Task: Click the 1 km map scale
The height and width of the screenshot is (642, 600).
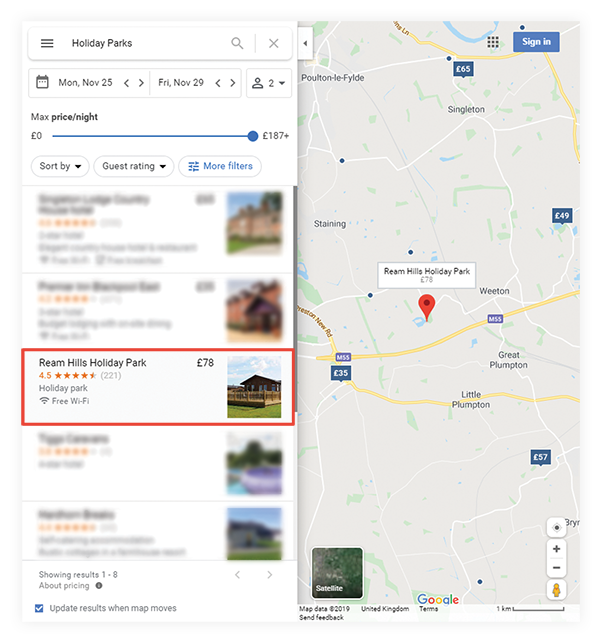Action: pos(530,609)
